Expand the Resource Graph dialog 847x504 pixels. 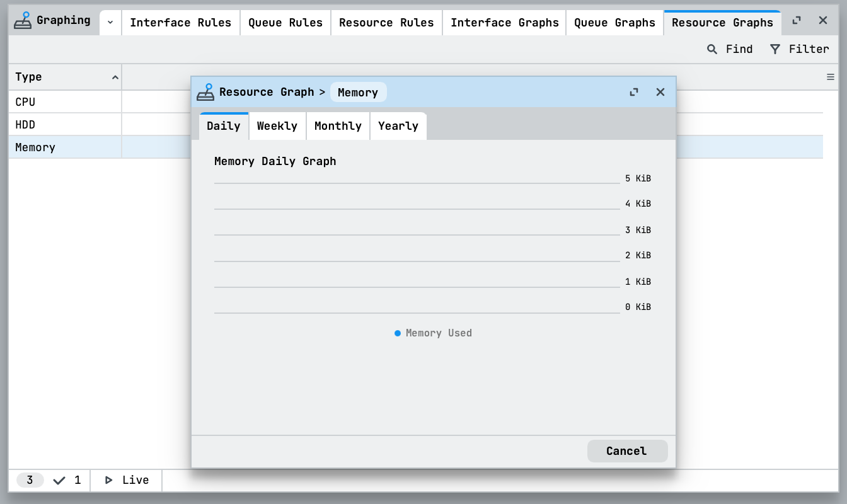click(x=634, y=92)
